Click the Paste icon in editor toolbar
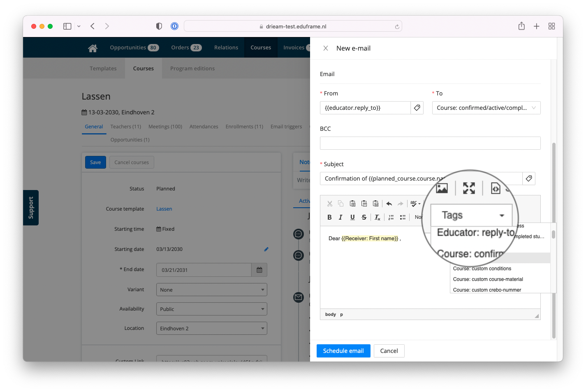Image resolution: width=586 pixels, height=392 pixels. [x=352, y=204]
